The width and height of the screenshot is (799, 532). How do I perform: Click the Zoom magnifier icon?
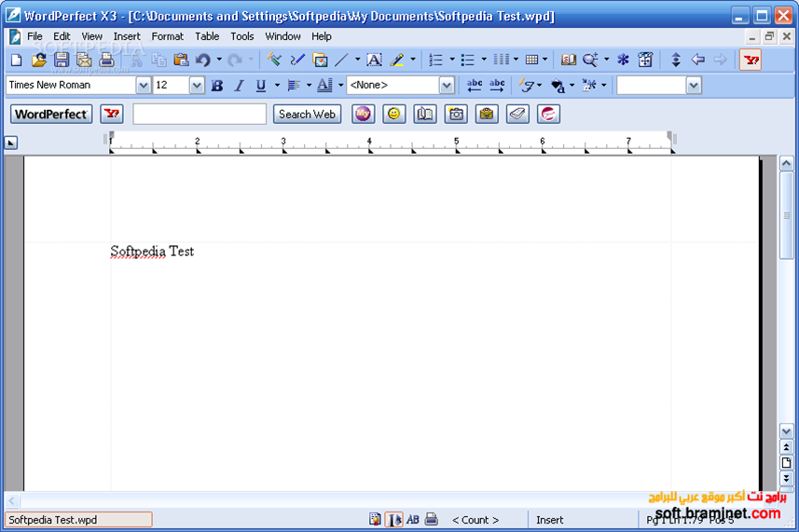[x=590, y=60]
